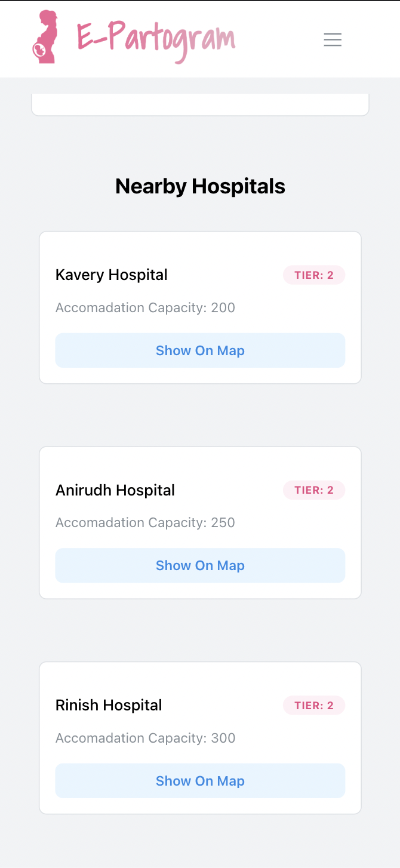Viewport: 400px width, 868px height.
Task: Open the hamburger navigation menu
Action: [x=333, y=39]
